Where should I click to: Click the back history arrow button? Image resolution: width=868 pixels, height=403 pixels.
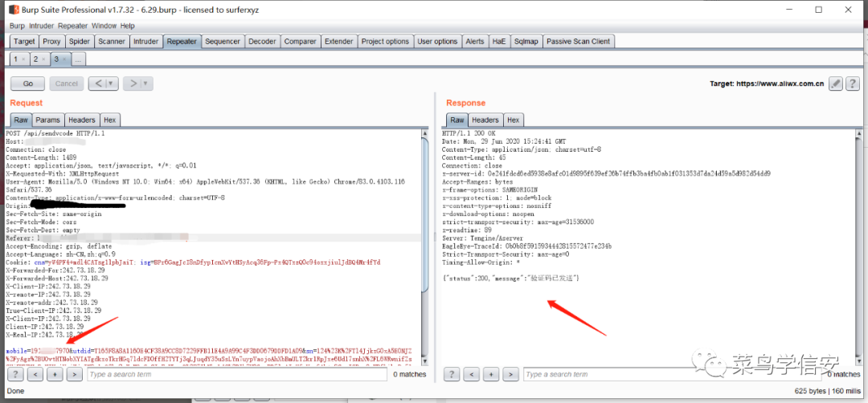(x=97, y=83)
